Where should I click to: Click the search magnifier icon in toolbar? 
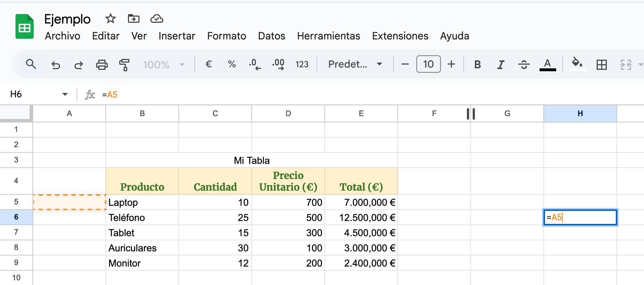(x=31, y=64)
